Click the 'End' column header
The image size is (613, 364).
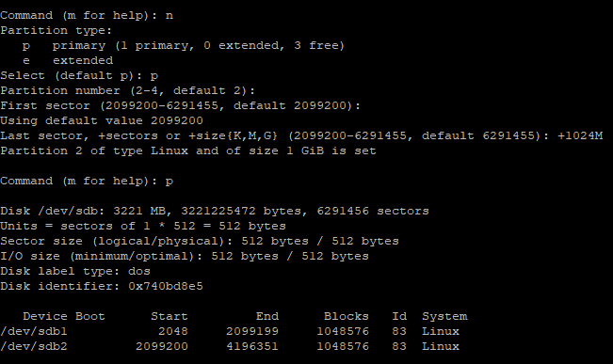click(x=267, y=316)
